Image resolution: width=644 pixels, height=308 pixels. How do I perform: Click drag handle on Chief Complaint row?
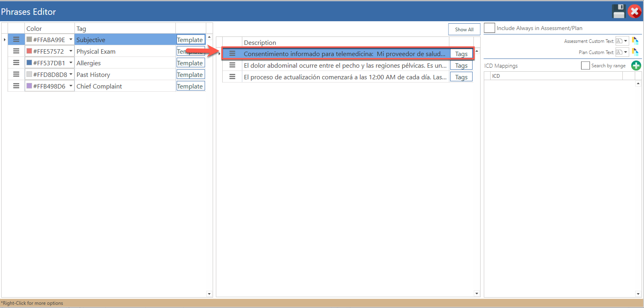(16, 86)
